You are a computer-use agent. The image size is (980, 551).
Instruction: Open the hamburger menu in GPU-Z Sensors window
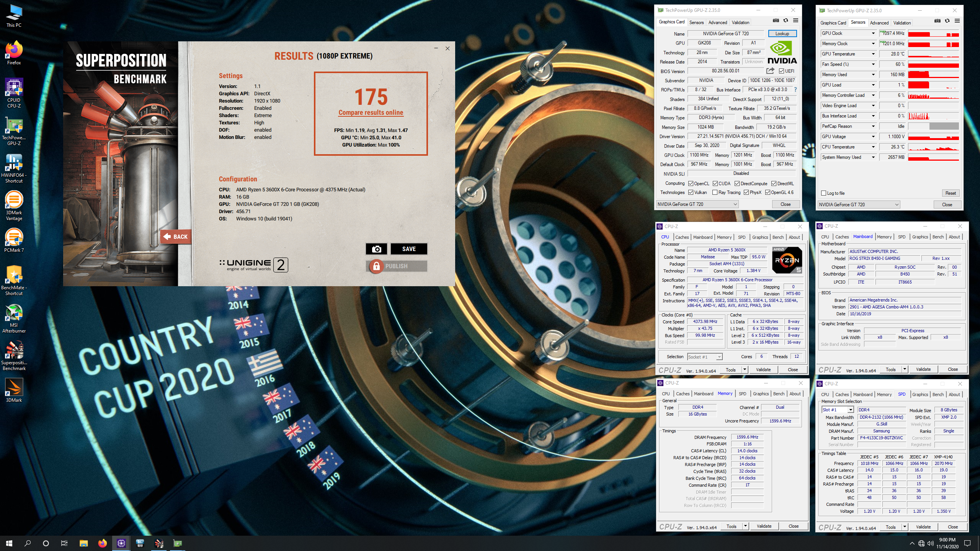tap(957, 21)
